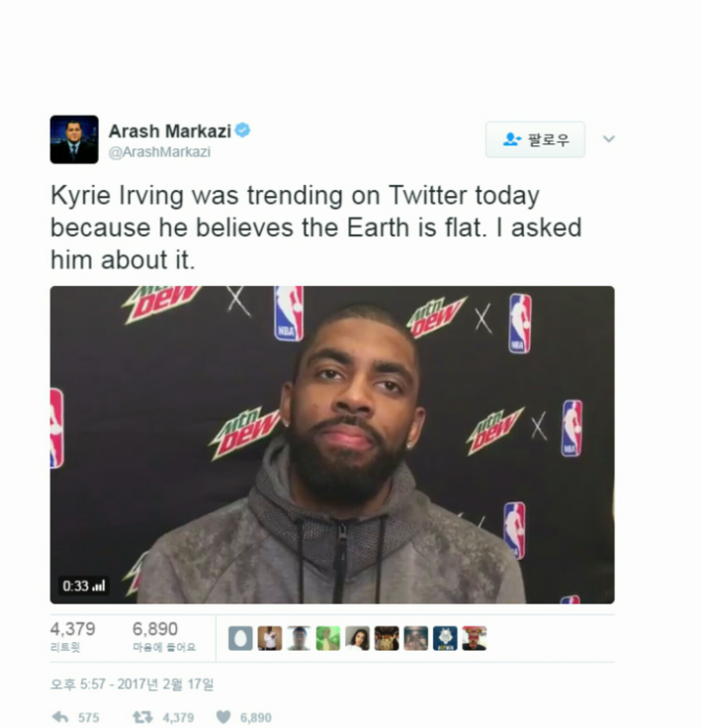This screenshot has width=702, height=728.
Task: Click the last liker avatar with red hat
Action: pos(475,638)
